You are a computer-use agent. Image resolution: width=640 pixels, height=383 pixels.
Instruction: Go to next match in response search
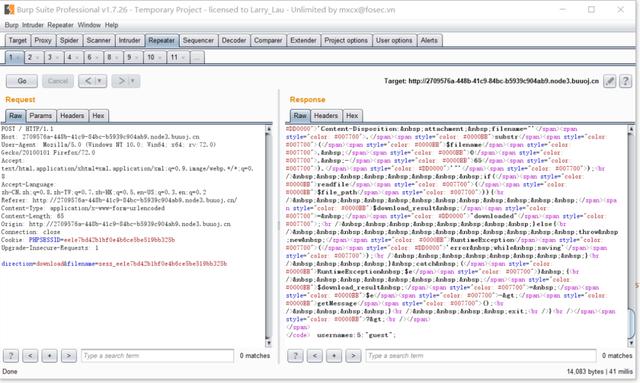(353, 356)
